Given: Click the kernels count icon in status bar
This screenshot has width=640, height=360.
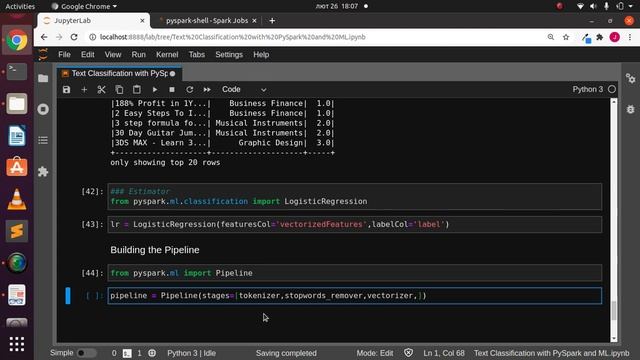Looking at the screenshot, I should pos(152,353).
